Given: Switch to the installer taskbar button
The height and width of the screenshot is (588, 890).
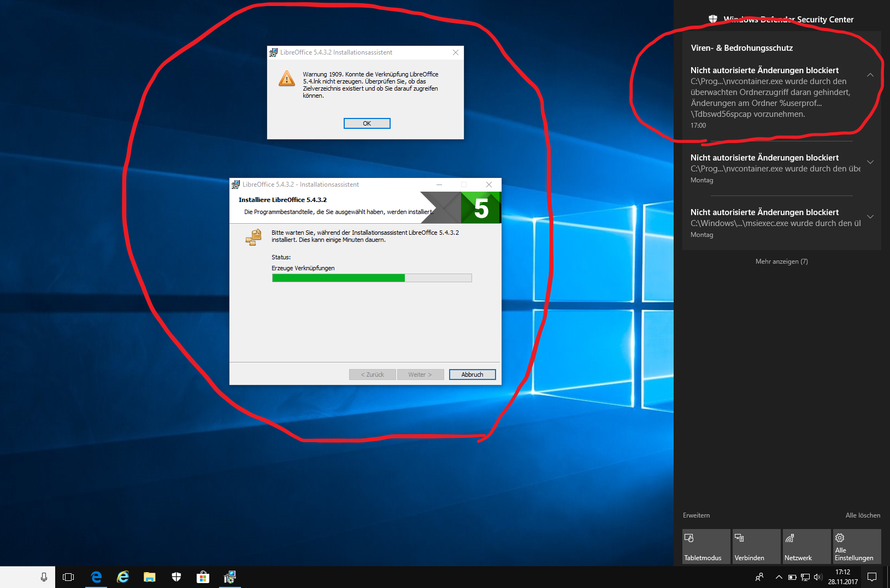Looking at the screenshot, I should 230,577.
